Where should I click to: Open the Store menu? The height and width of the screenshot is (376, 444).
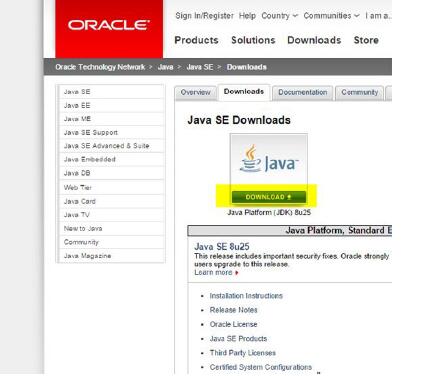pos(366,40)
